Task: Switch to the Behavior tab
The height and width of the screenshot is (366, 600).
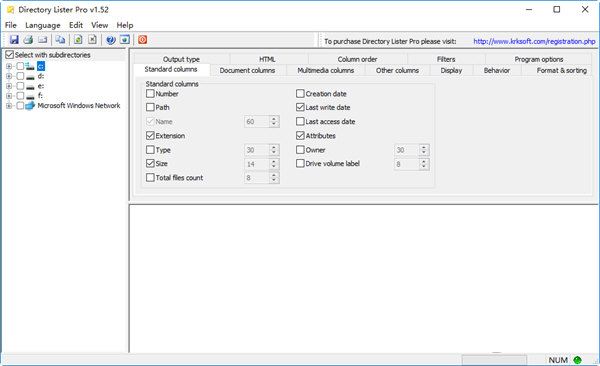Action: pyautogui.click(x=497, y=70)
